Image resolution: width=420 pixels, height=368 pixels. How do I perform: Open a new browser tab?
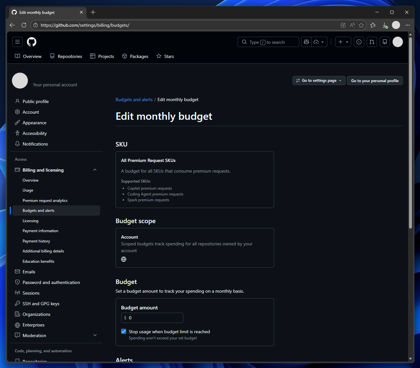(x=93, y=12)
